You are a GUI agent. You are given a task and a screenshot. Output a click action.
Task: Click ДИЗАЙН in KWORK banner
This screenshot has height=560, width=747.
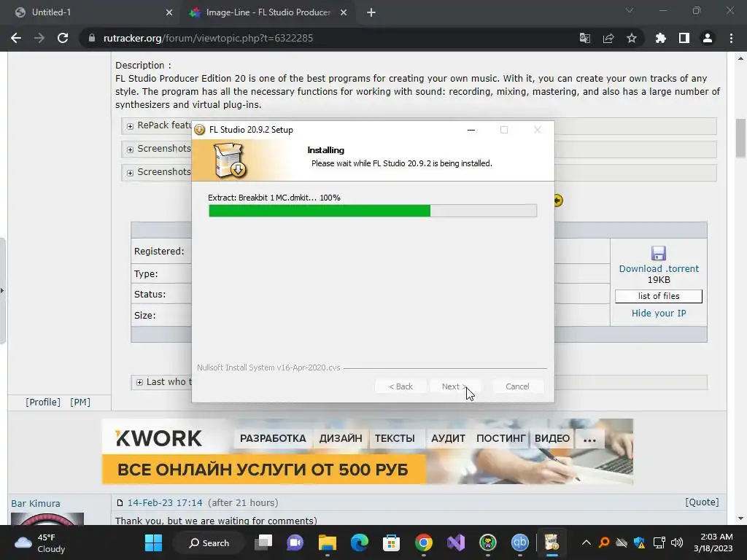point(340,438)
